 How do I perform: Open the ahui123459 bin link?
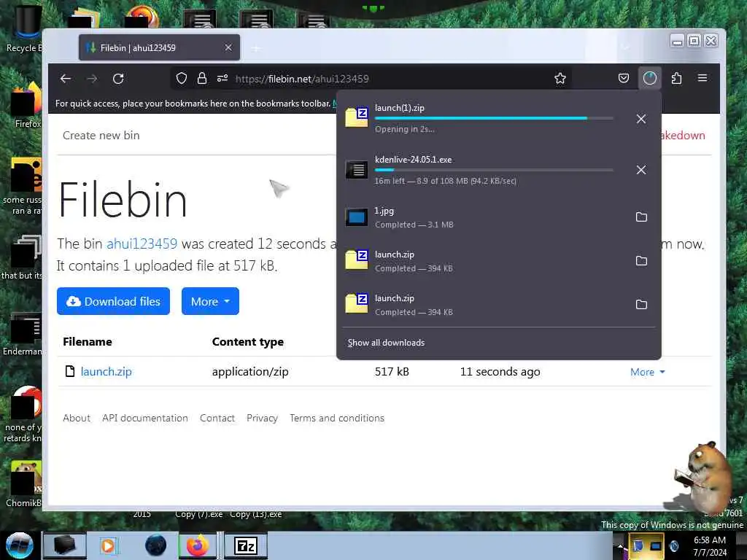(x=142, y=244)
